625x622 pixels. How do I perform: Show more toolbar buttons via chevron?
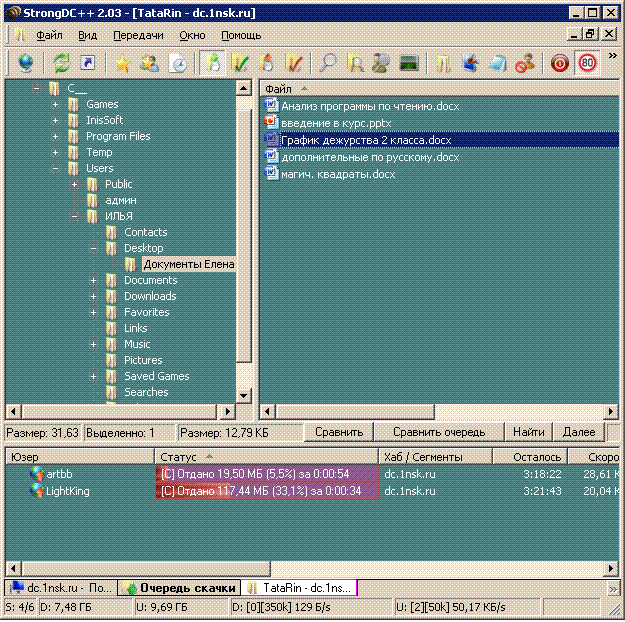(x=612, y=56)
